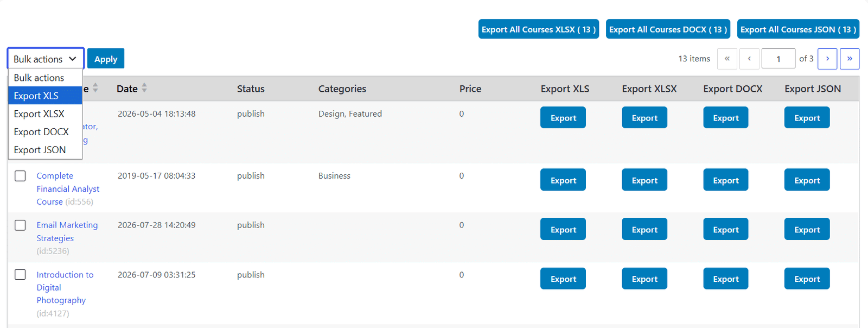Focus the current page number field

pyautogui.click(x=778, y=59)
